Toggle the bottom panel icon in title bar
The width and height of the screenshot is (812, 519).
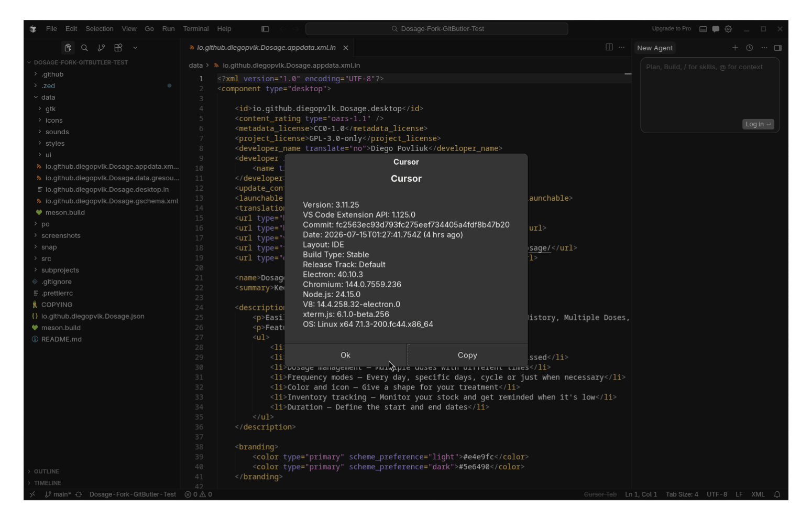703,29
